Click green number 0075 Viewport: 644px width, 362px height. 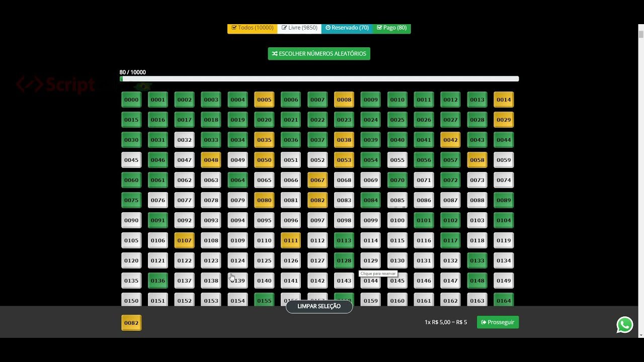tap(131, 200)
